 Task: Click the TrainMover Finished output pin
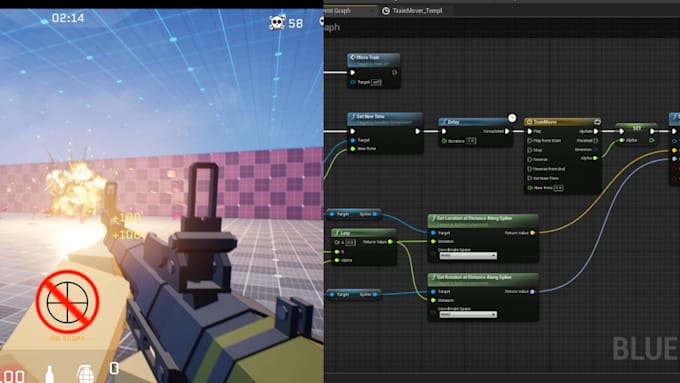point(596,141)
